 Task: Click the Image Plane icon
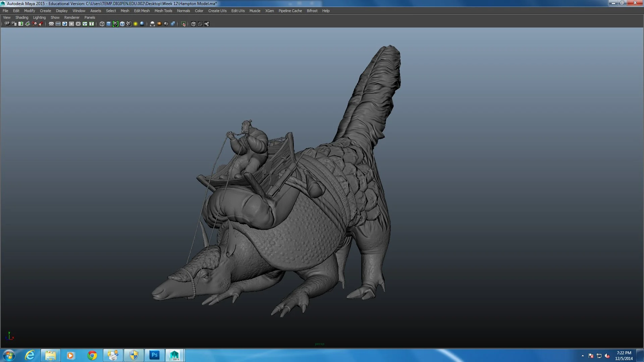click(28, 24)
